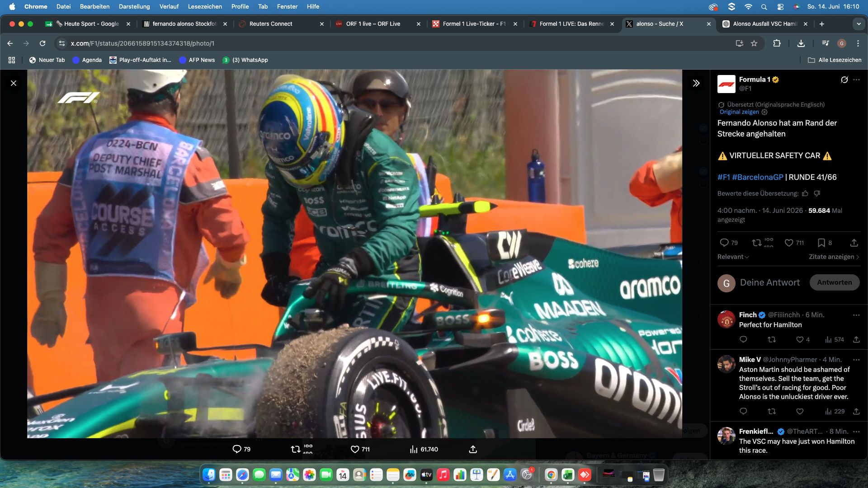Repost Mike V's reply
The image size is (868, 488).
coord(772,411)
